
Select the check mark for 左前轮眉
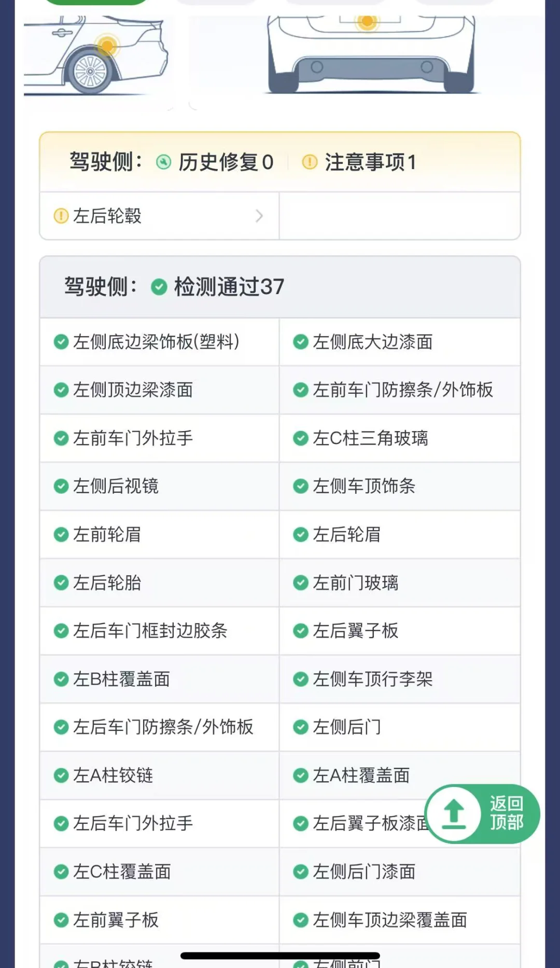pyautogui.click(x=61, y=534)
